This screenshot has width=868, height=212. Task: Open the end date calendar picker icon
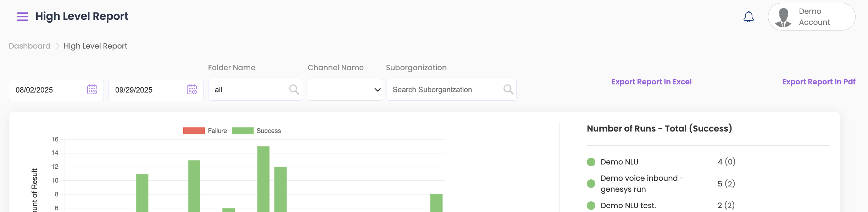point(192,90)
